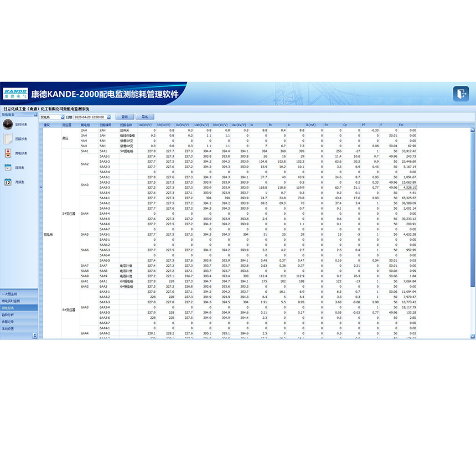This screenshot has height=476, width=476.
Task: Select the 用电报表 menu item
Action: point(19,308)
